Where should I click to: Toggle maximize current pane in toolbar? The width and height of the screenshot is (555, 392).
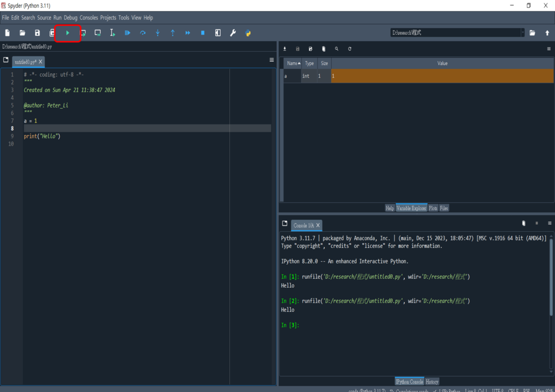point(218,33)
